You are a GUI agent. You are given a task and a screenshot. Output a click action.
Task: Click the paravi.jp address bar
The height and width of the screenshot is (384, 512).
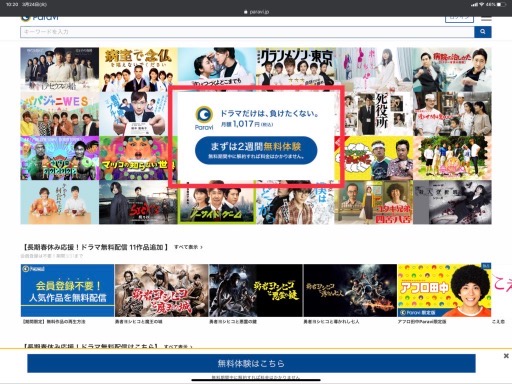pyautogui.click(x=256, y=12)
